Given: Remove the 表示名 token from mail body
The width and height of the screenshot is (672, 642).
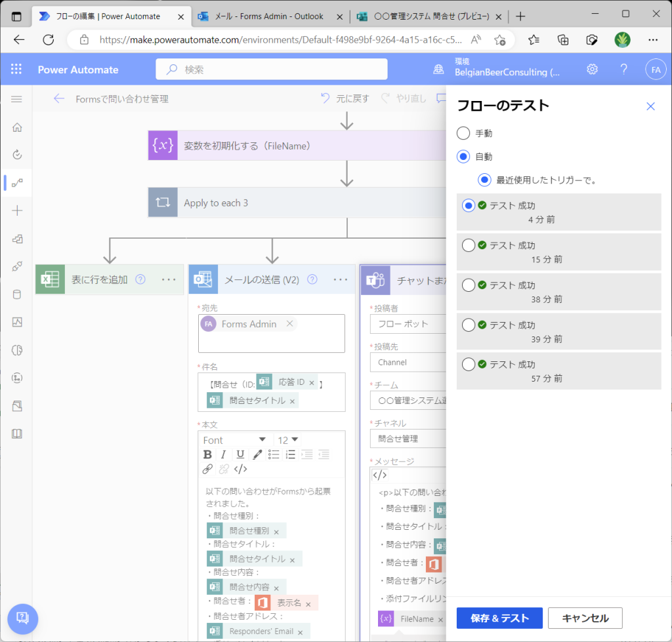Looking at the screenshot, I should pos(308,605).
